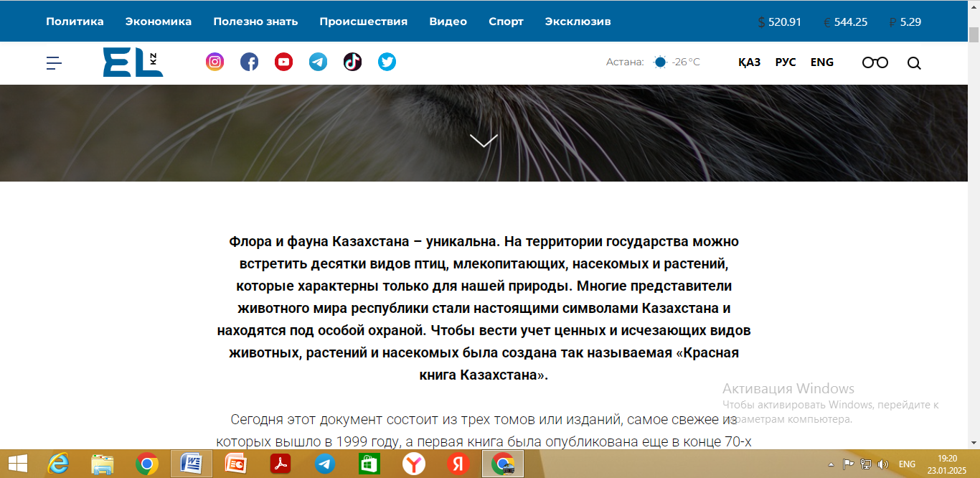
Task: Click the sunny weather icon
Action: pyautogui.click(x=660, y=62)
